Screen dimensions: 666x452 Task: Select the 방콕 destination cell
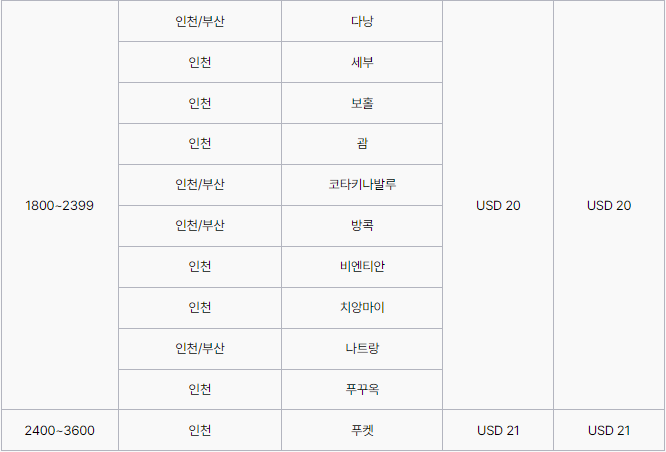coord(362,226)
